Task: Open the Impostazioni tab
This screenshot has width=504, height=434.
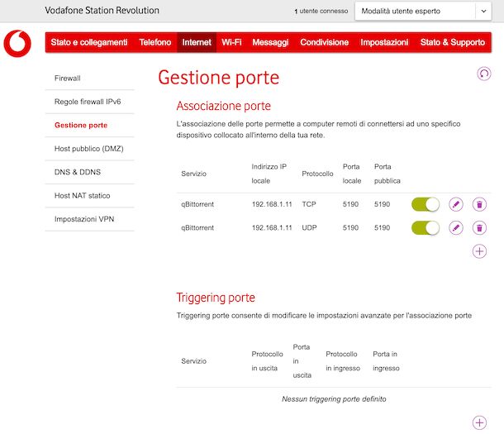Action: 384,42
